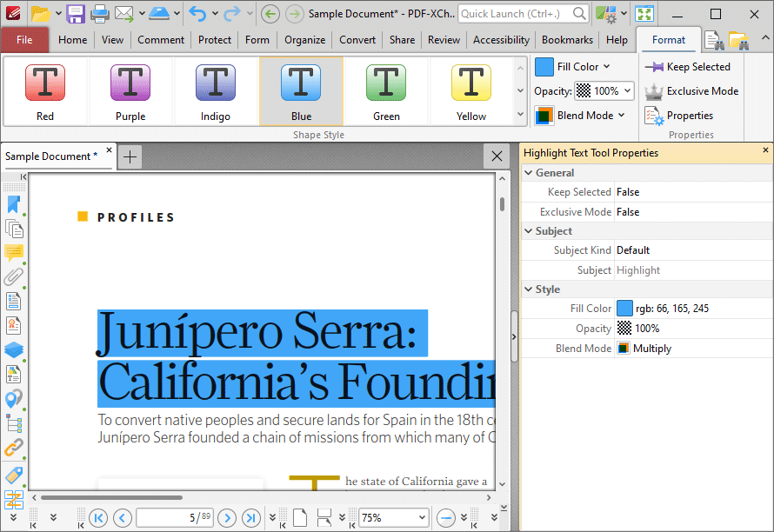Open the Bookmarks pane from sidebar
Image resolution: width=774 pixels, height=532 pixels.
point(14,204)
